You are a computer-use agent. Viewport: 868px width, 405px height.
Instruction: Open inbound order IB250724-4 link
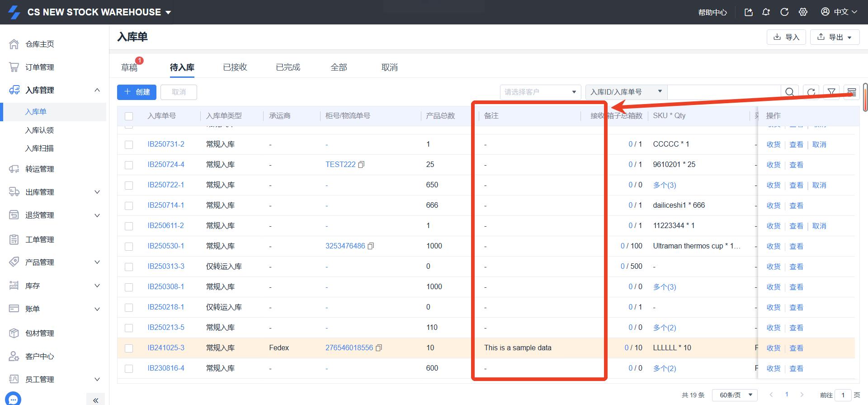[166, 165]
